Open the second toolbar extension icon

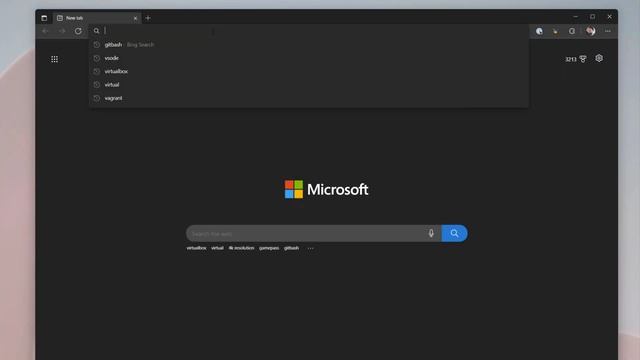click(556, 31)
